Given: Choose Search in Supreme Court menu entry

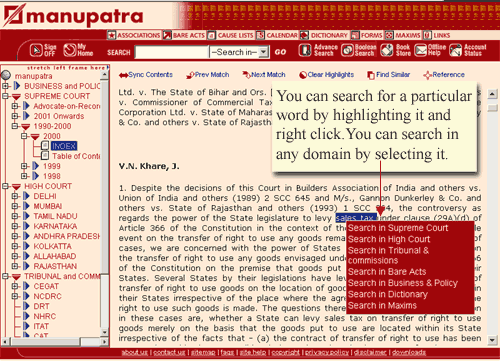Looking at the screenshot, I should coord(398,228).
